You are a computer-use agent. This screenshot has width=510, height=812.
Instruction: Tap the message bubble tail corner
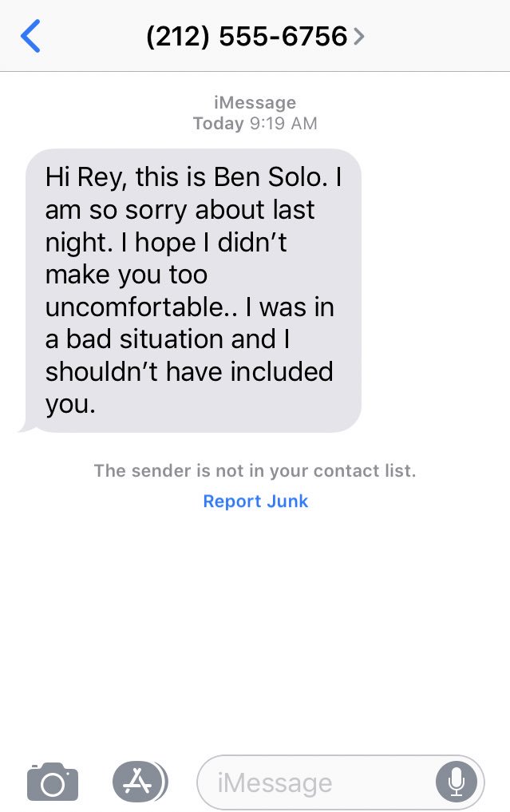click(26, 426)
